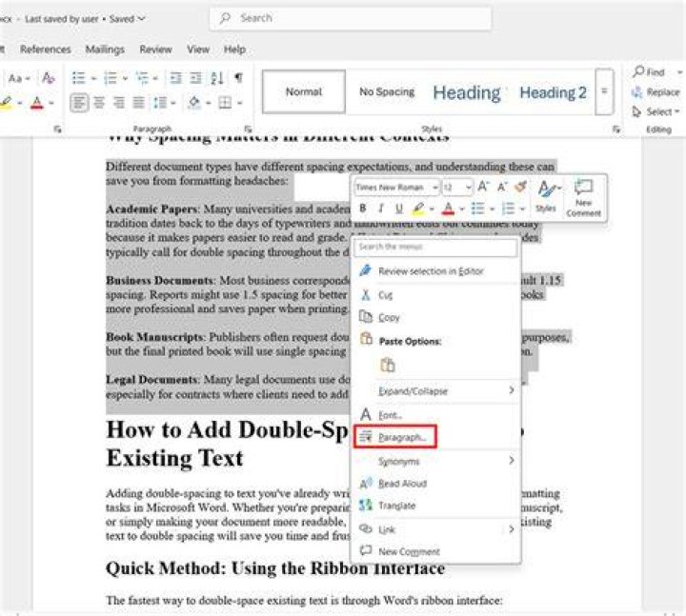
Task: Select the justify alignment icon
Action: [x=139, y=103]
